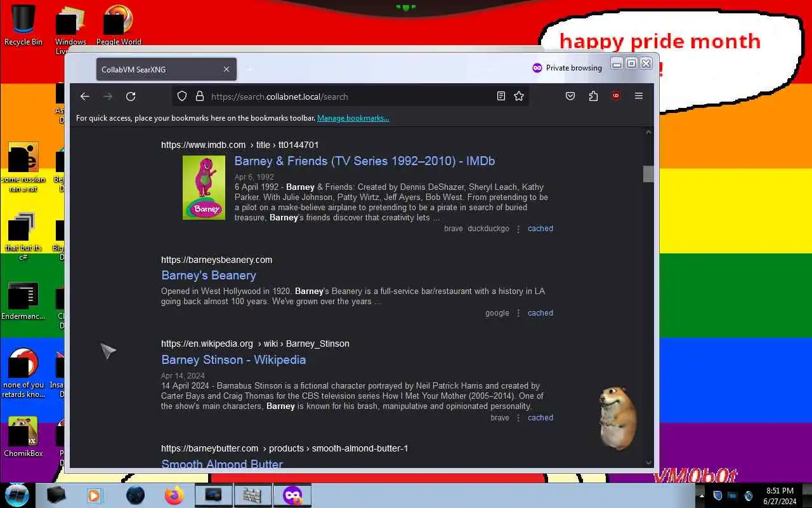This screenshot has width=812, height=508.
Task: Open options dots for Barney Stinson result
Action: point(518,418)
